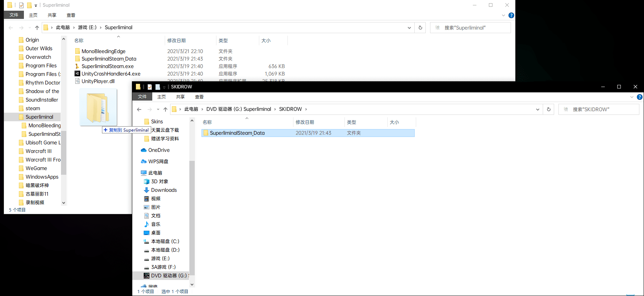The height and width of the screenshot is (296, 644).
Task: Select DVD 驱动器 (G:) in the navigation pane
Action: coord(166,276)
